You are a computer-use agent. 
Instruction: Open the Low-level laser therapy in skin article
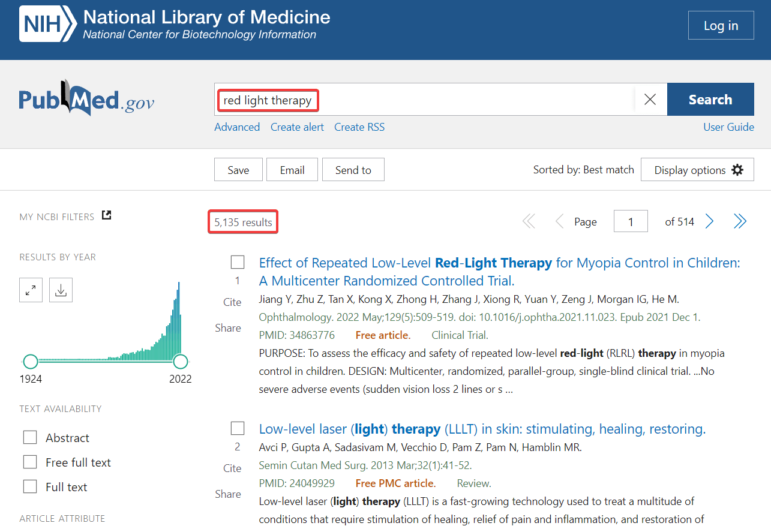click(x=482, y=429)
